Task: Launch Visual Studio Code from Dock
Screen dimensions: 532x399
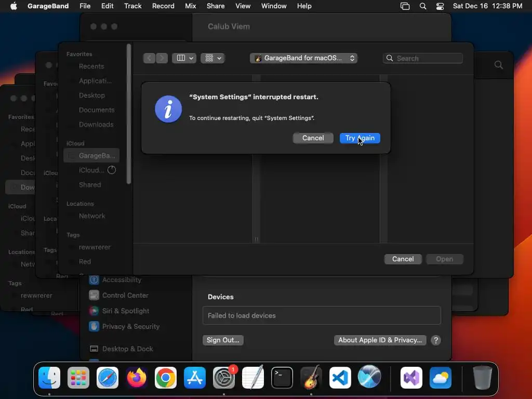Action: (340, 378)
